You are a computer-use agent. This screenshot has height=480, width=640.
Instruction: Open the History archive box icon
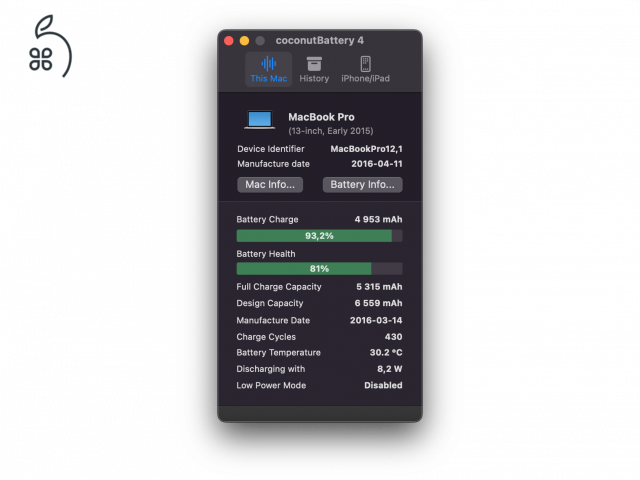point(314,64)
